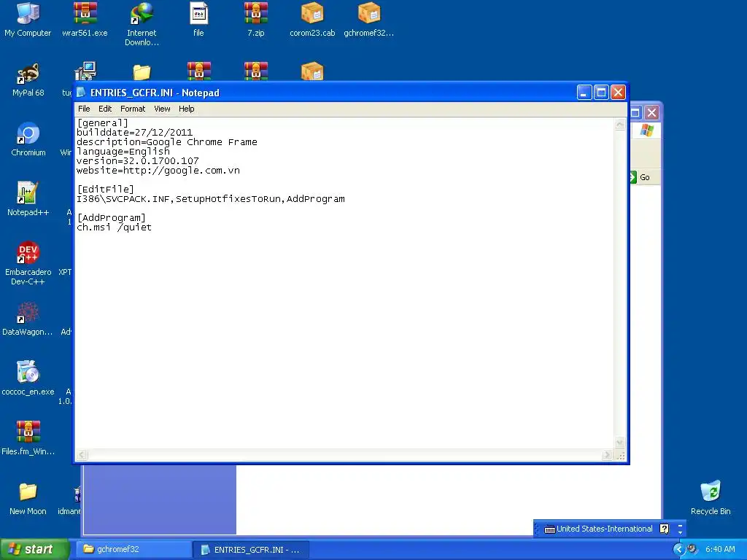Expand hidden system tray icons
Screen dimensions: 747x560
pyautogui.click(x=678, y=550)
